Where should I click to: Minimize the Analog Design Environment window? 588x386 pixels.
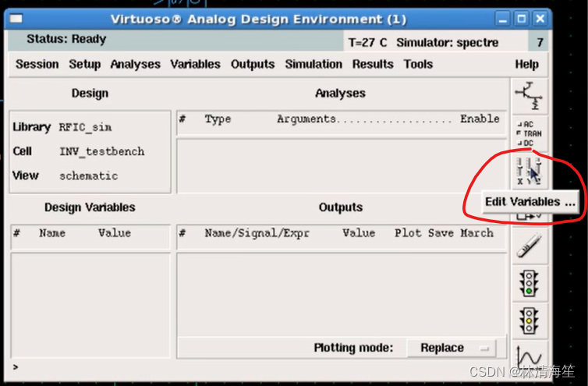503,19
